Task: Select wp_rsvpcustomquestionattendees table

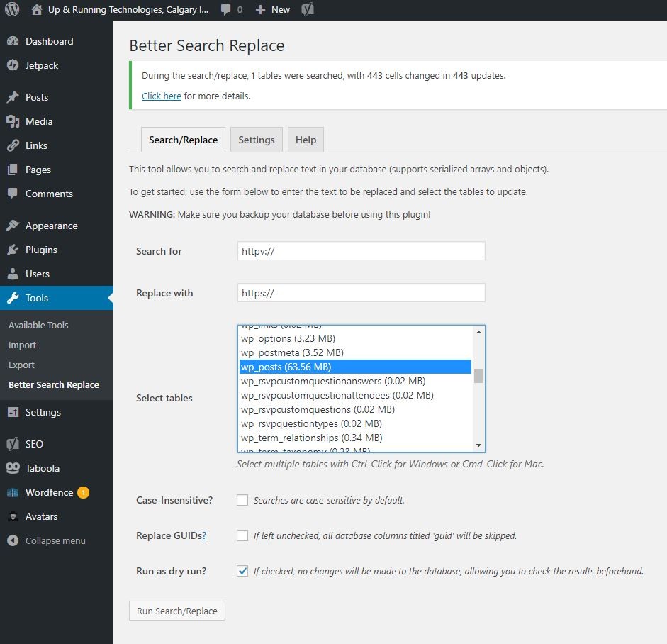Action: click(x=355, y=395)
